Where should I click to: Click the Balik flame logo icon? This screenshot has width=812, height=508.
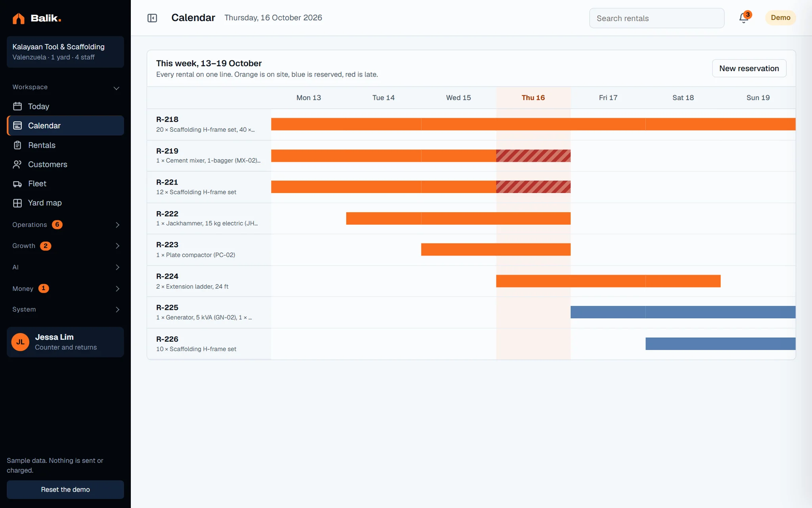[x=19, y=18]
